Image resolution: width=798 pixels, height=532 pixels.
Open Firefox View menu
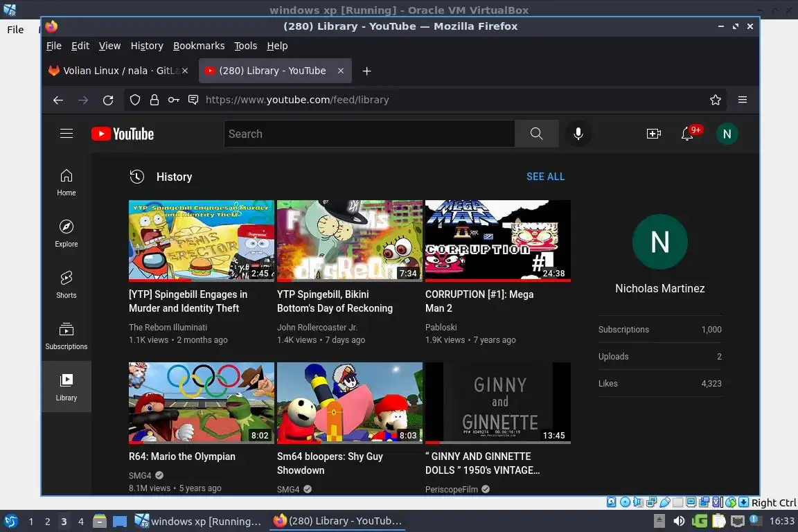click(x=109, y=46)
